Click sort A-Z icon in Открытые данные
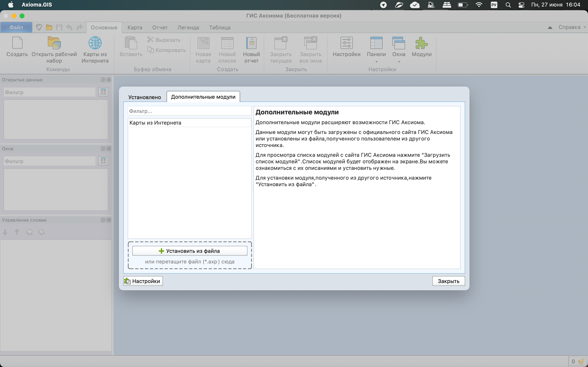Viewport: 588px width, 367px height. pyautogui.click(x=103, y=92)
